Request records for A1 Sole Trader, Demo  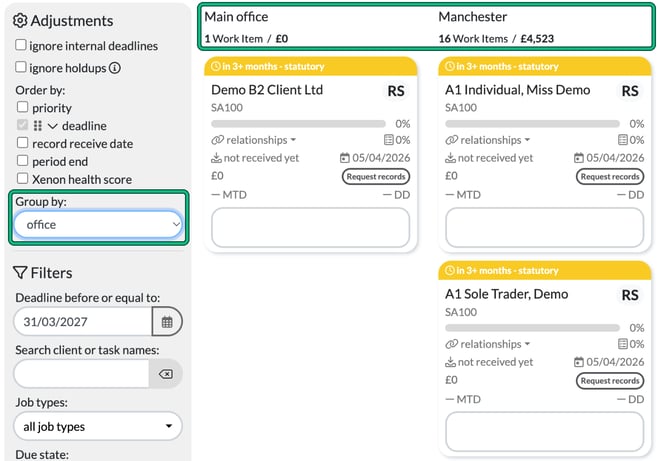coord(610,381)
